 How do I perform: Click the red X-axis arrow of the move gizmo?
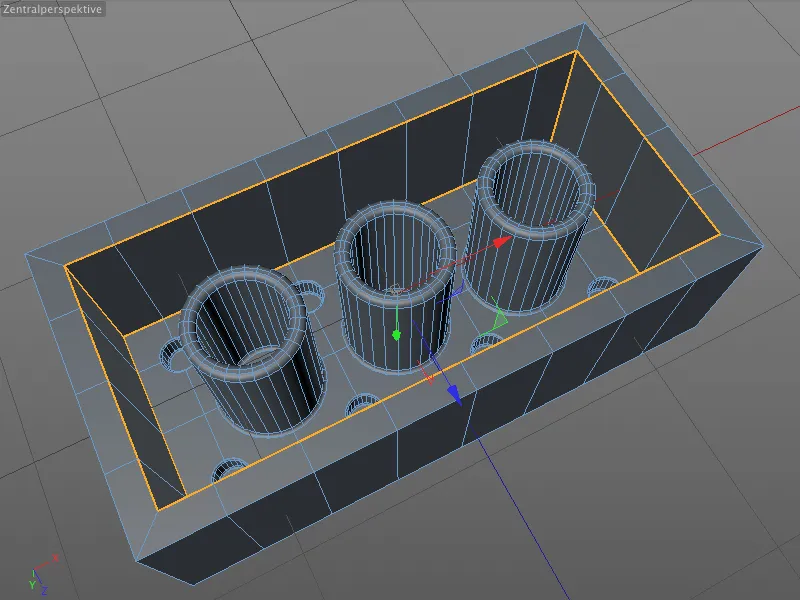pyautogui.click(x=500, y=242)
